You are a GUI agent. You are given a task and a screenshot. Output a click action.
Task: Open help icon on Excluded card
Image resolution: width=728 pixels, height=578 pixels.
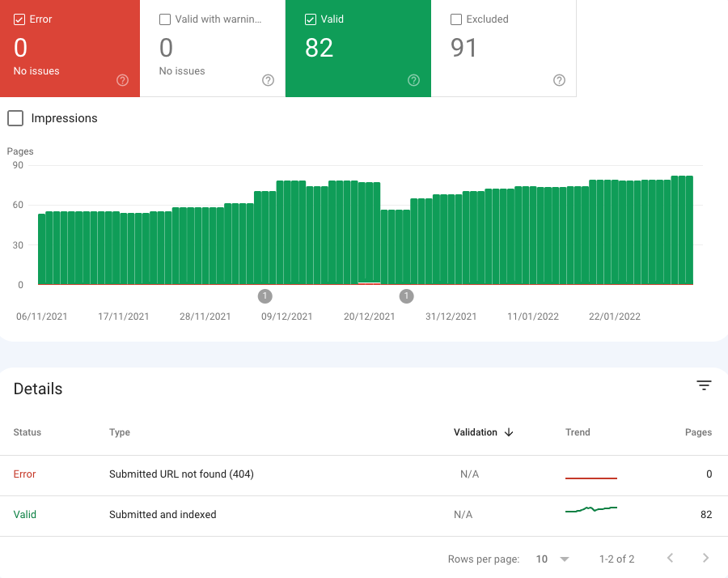pos(560,80)
